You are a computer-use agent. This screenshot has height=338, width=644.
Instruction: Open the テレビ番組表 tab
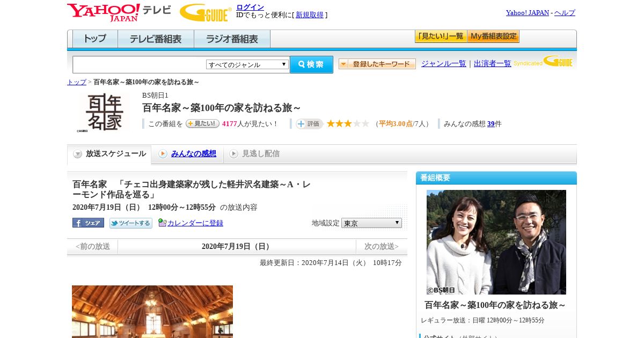click(x=156, y=39)
